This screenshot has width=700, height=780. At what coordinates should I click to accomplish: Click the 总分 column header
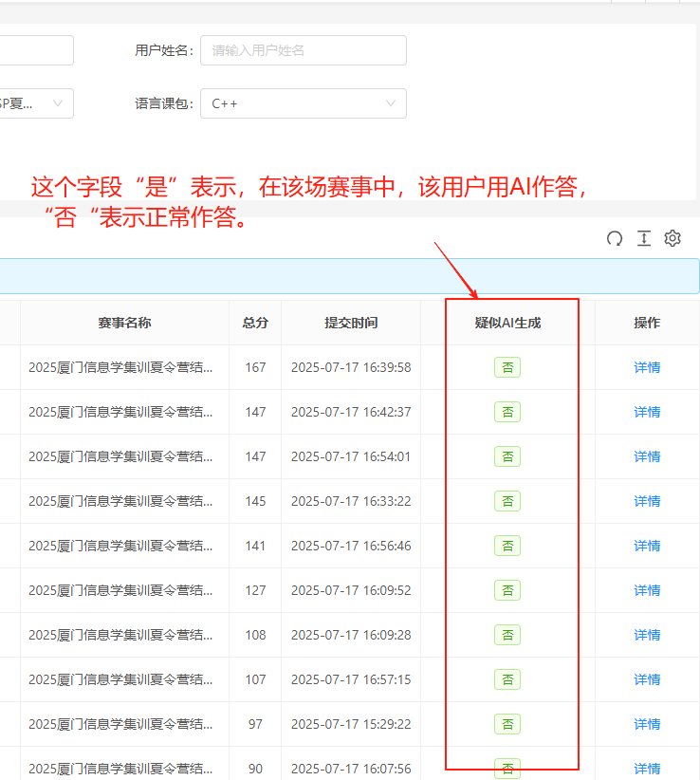coord(255,323)
